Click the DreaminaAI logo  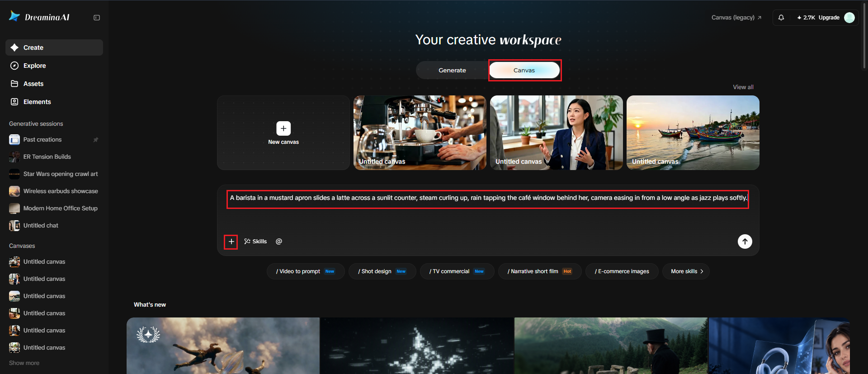pyautogui.click(x=39, y=17)
